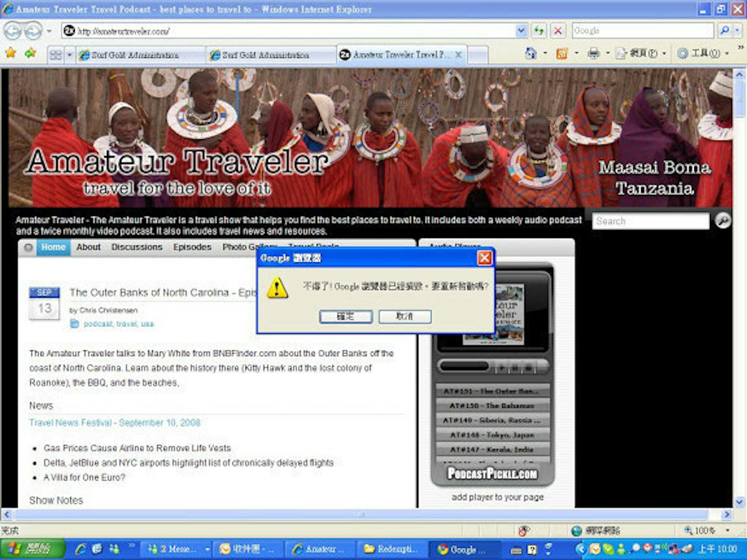Open a new blank tab
The image size is (747, 560).
pyautogui.click(x=477, y=55)
